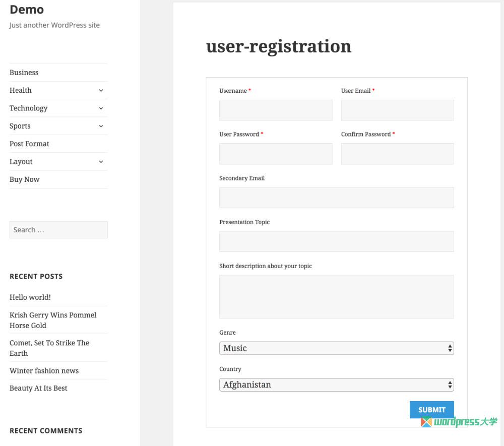
Task: Expand the Layout submenu chevron
Action: click(x=101, y=162)
